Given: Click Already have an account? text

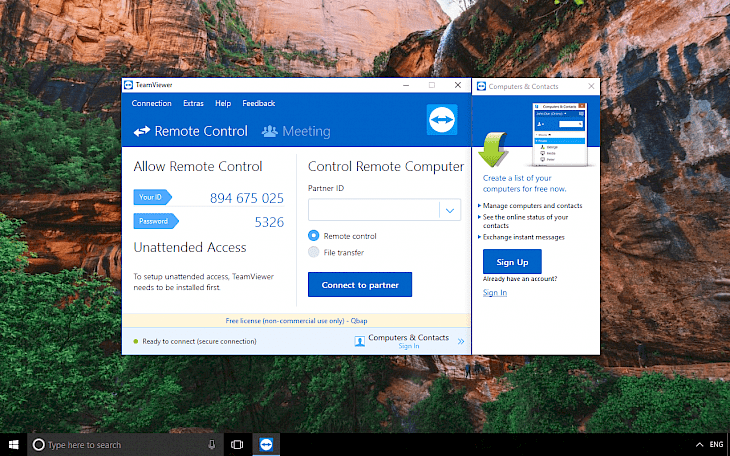Looking at the screenshot, I should click(x=520, y=279).
